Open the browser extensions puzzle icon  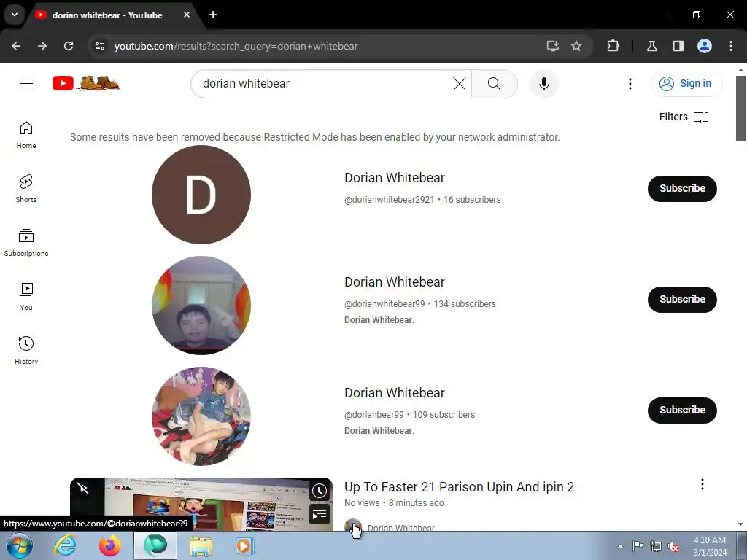click(x=613, y=46)
